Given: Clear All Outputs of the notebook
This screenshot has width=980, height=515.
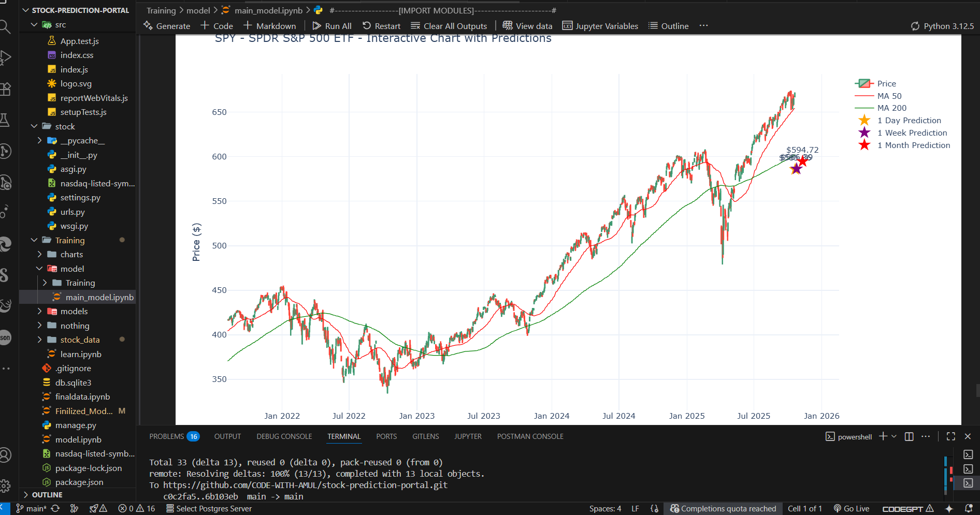Looking at the screenshot, I should pos(449,25).
